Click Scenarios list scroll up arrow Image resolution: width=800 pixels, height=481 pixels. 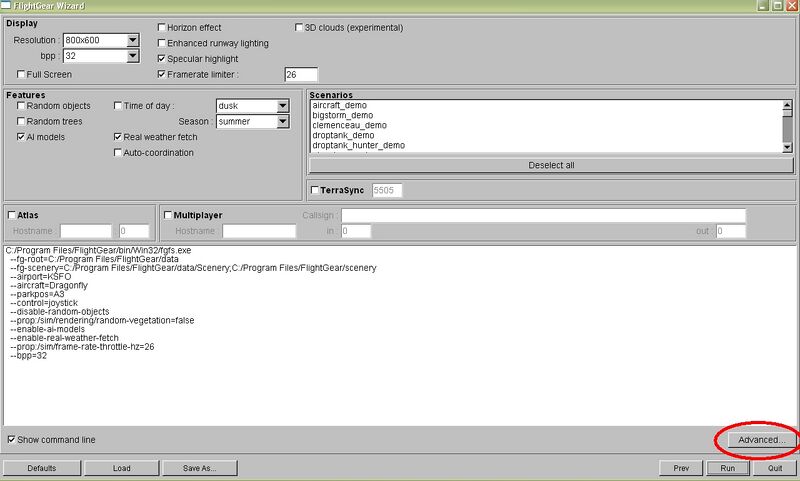pyautogui.click(x=787, y=105)
